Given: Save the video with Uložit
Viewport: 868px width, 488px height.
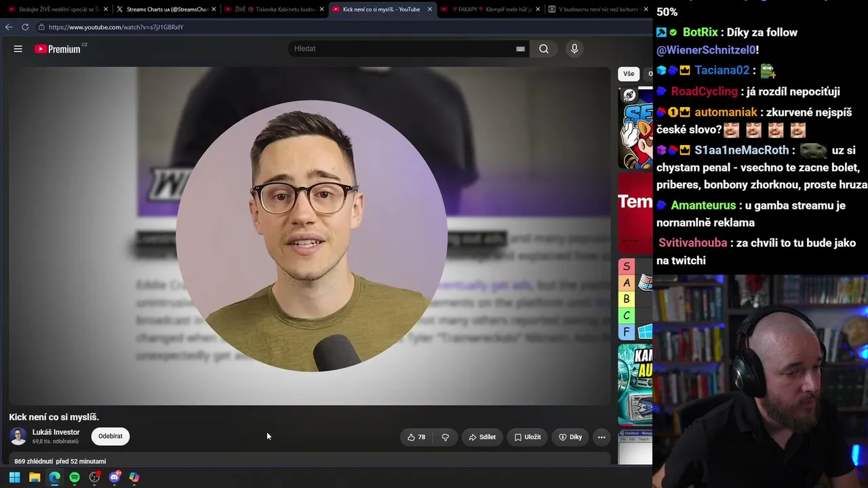Looking at the screenshot, I should pos(528,437).
